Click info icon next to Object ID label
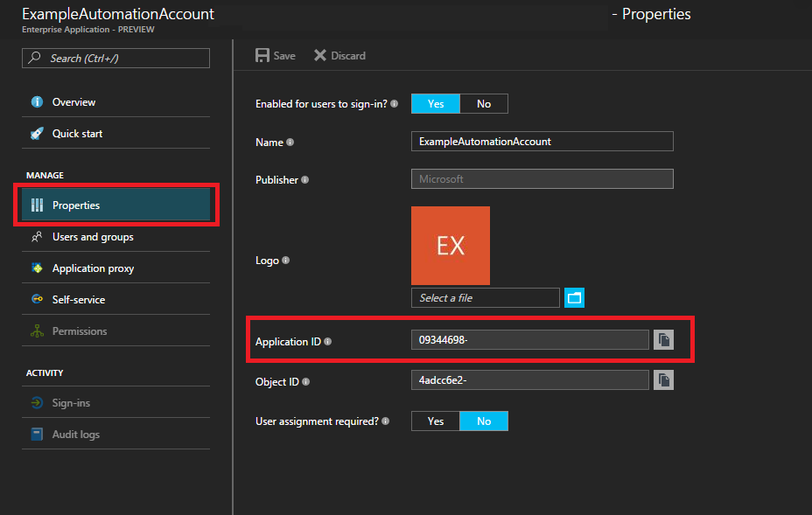The width and height of the screenshot is (812, 515). coord(305,381)
